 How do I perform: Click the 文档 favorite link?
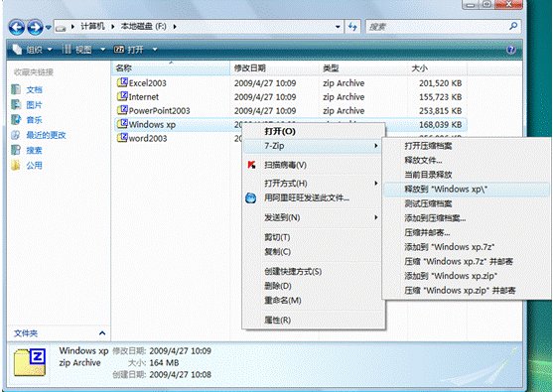(x=34, y=90)
